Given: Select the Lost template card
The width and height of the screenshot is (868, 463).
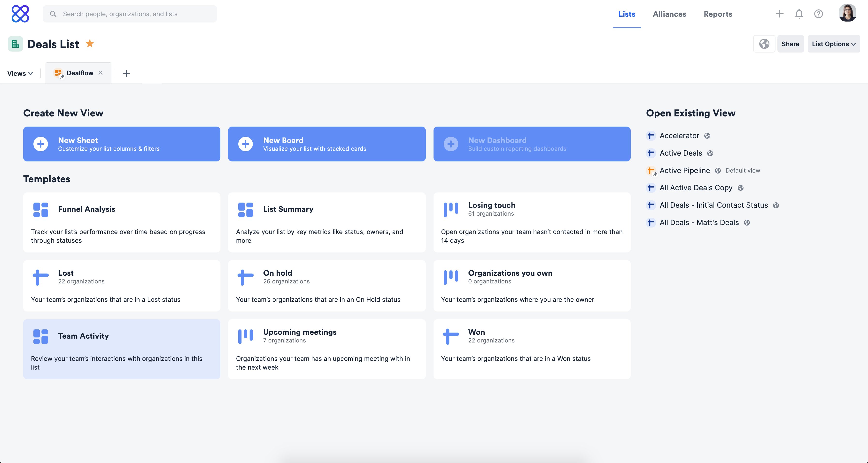Looking at the screenshot, I should [122, 286].
